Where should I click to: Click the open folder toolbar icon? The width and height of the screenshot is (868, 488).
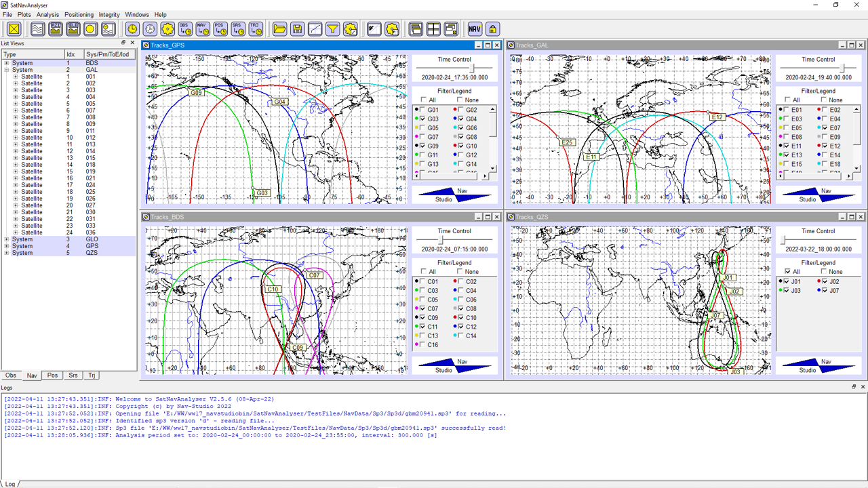click(x=279, y=28)
